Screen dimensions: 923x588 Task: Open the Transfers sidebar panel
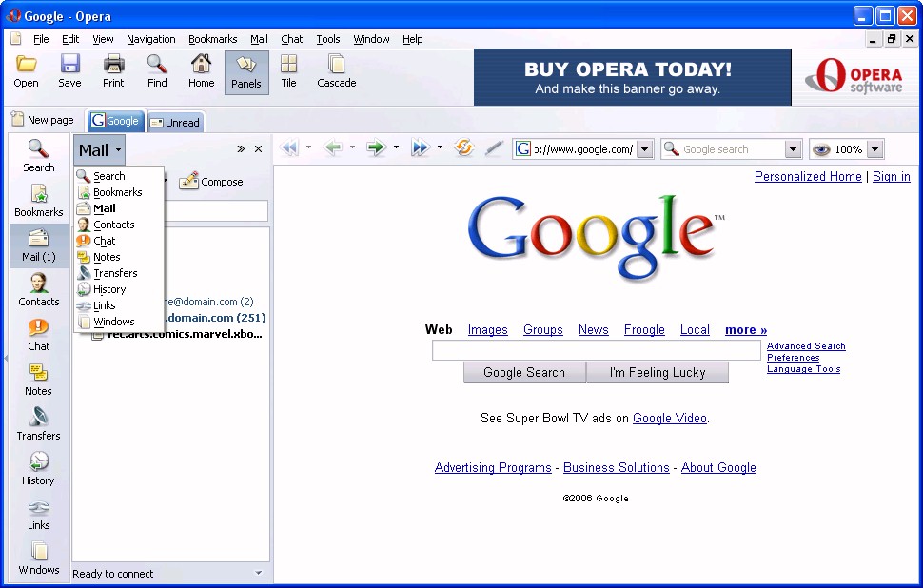click(x=39, y=424)
